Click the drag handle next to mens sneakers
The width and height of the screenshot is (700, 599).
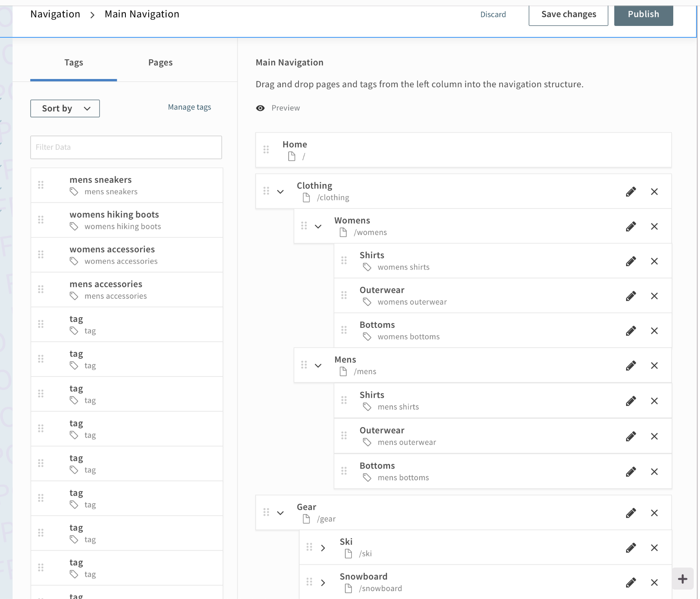click(x=41, y=185)
